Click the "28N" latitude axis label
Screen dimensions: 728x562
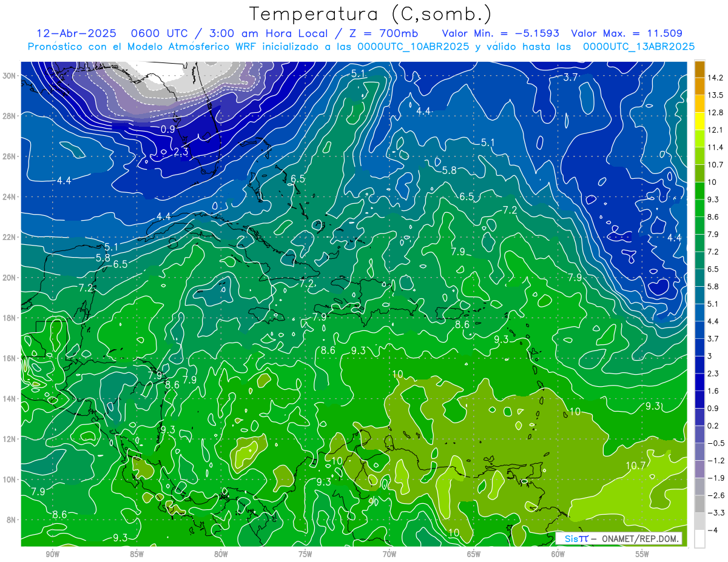point(9,116)
